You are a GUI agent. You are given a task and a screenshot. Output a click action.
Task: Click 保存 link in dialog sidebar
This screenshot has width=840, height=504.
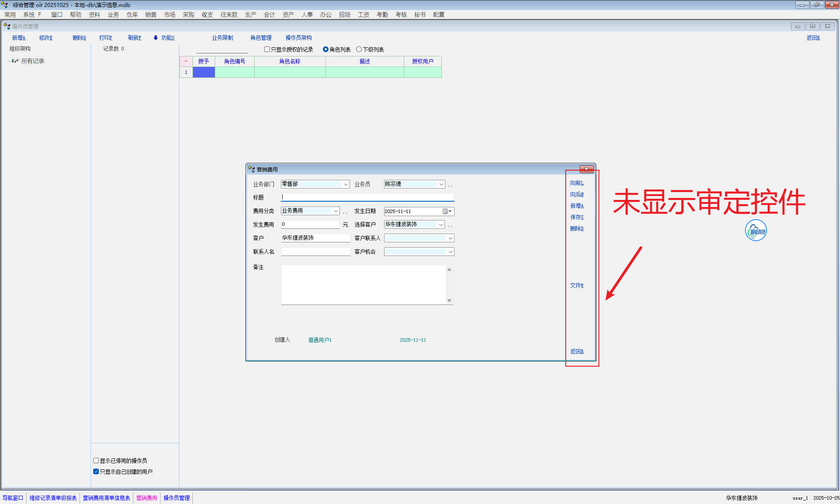click(x=576, y=217)
